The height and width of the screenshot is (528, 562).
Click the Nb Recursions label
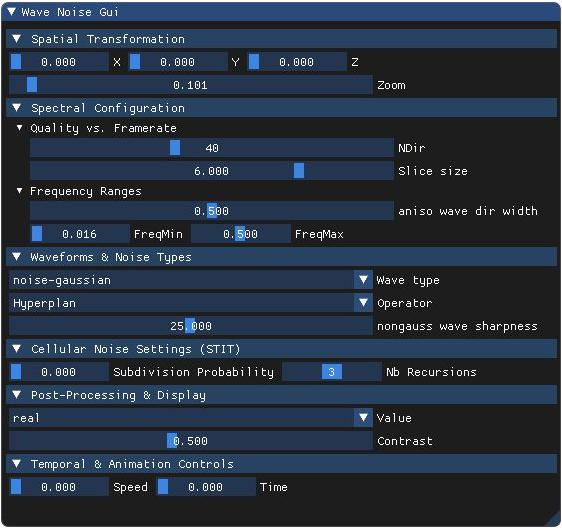pos(431,372)
